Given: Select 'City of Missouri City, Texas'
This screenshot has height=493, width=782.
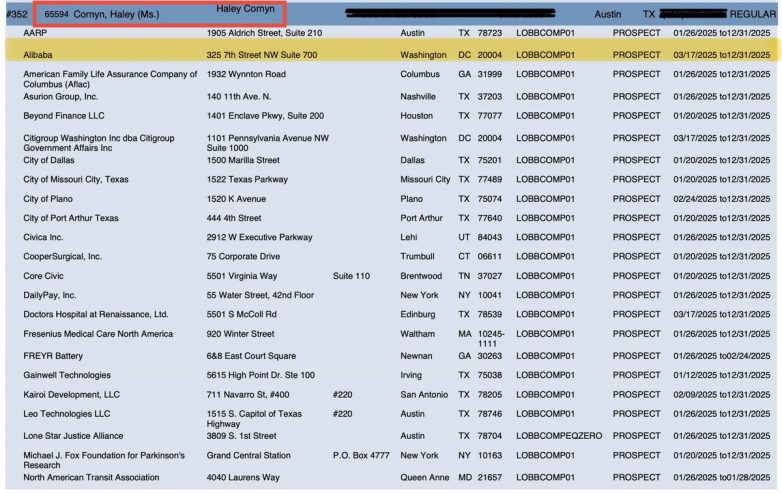Looking at the screenshot, I should 76,179.
